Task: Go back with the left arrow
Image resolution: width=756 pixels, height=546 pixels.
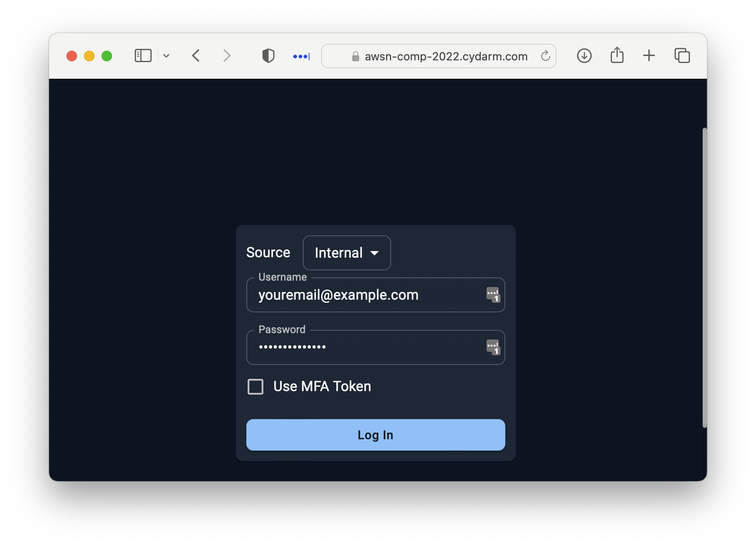Action: pos(196,56)
